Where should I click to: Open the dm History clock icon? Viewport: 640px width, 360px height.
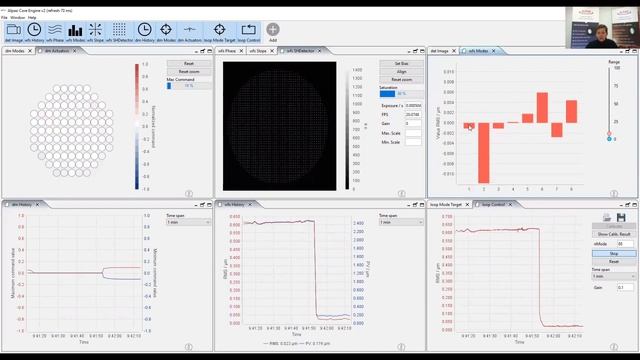point(144,33)
